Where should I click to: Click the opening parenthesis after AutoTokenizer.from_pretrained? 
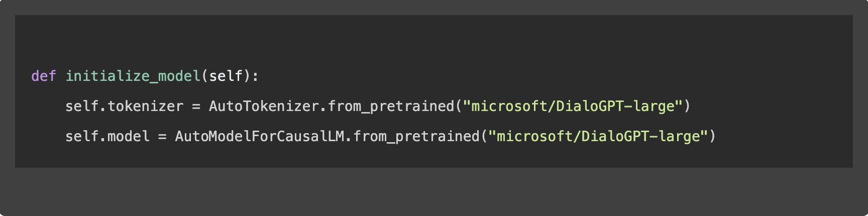pos(458,106)
